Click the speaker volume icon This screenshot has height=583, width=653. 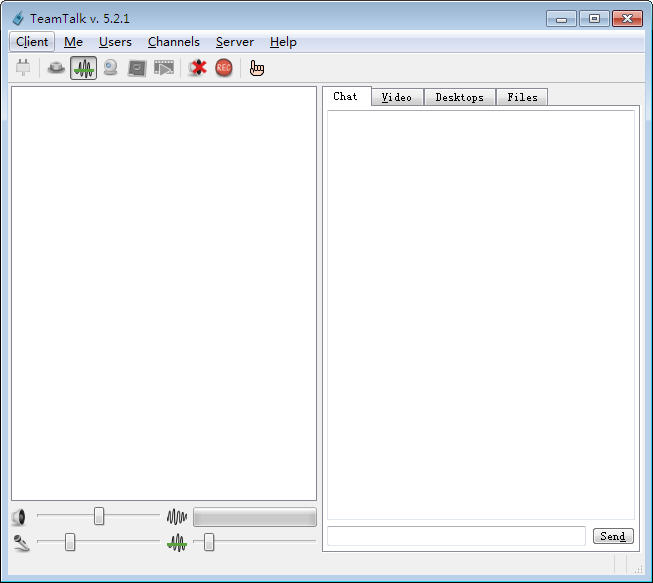[x=19, y=517]
